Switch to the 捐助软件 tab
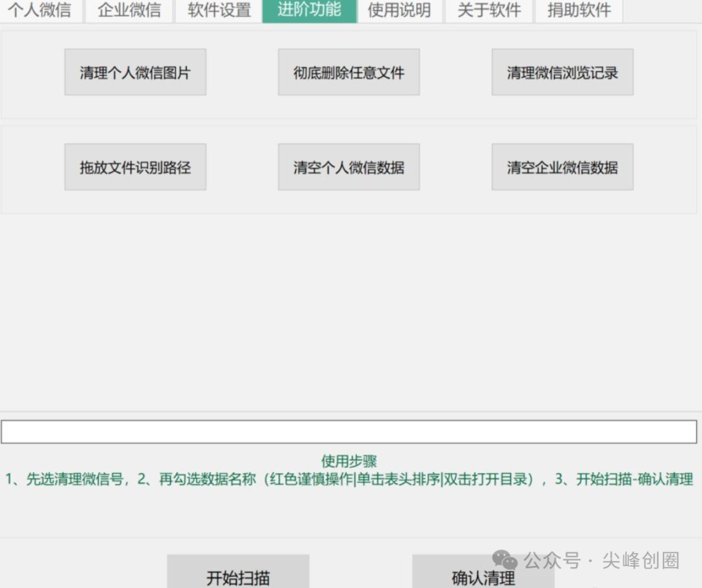702x588 pixels. (x=579, y=10)
